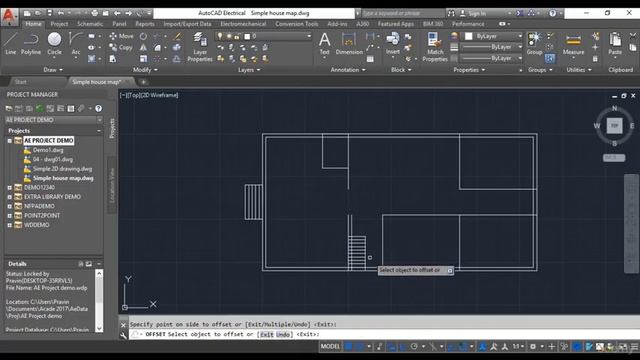Screen dimensions: 640x360
Task: Click the search keyword input field
Action: click(x=403, y=13)
